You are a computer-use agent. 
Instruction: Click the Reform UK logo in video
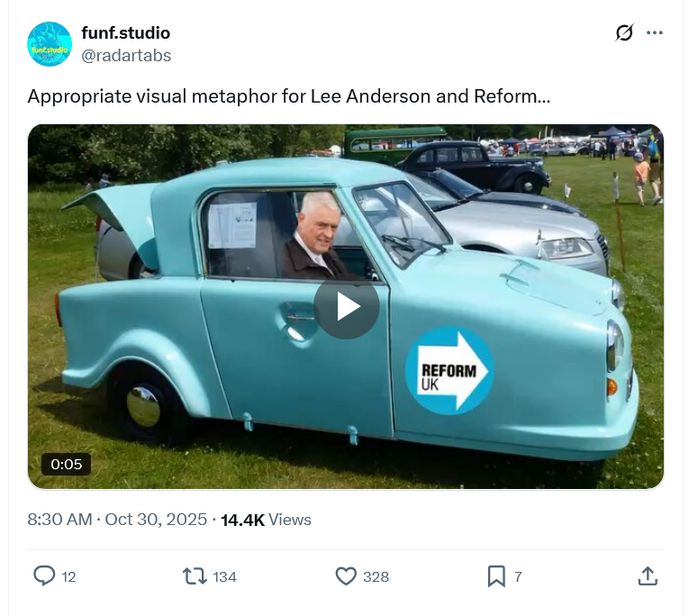tap(449, 370)
